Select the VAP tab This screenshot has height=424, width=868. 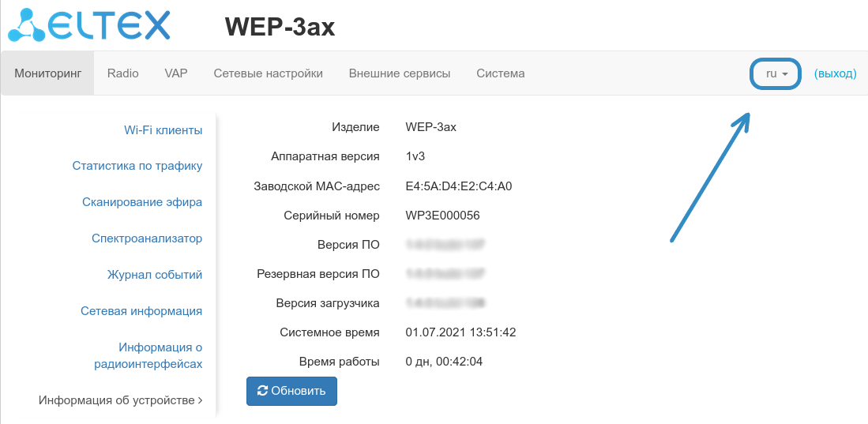coord(176,73)
